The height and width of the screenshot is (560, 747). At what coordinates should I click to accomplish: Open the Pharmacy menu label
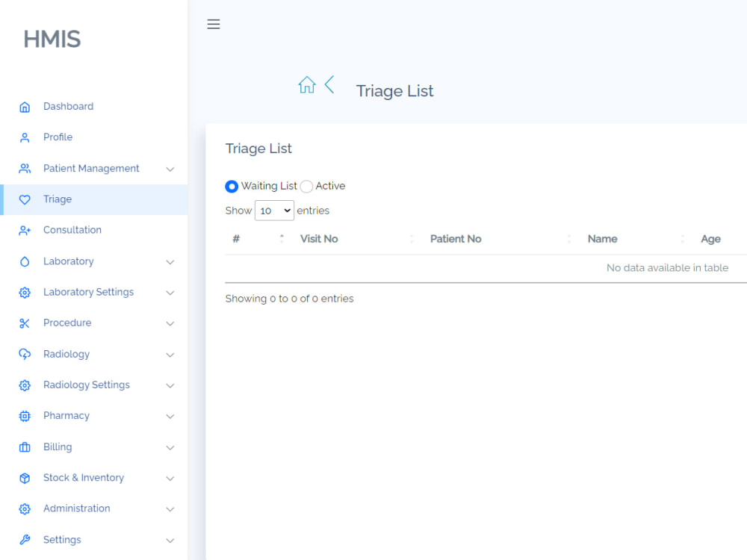[66, 416]
